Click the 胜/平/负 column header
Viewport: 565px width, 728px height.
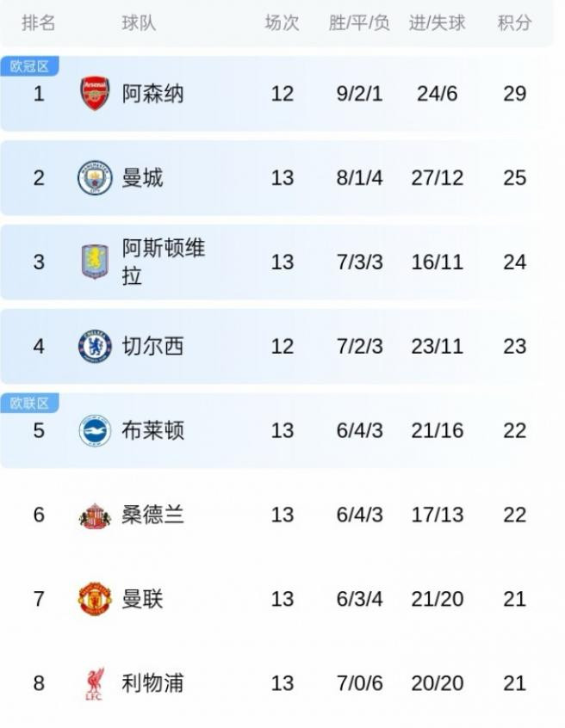359,23
